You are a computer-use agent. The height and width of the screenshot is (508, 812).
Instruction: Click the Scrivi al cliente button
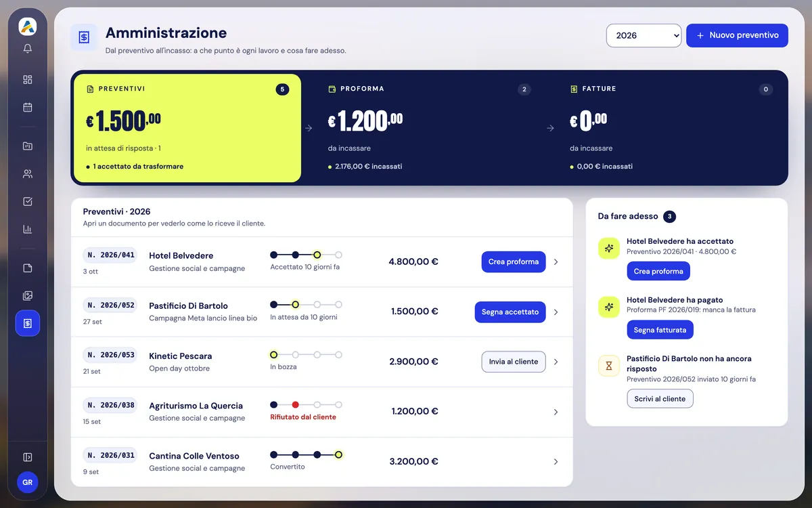(x=660, y=399)
